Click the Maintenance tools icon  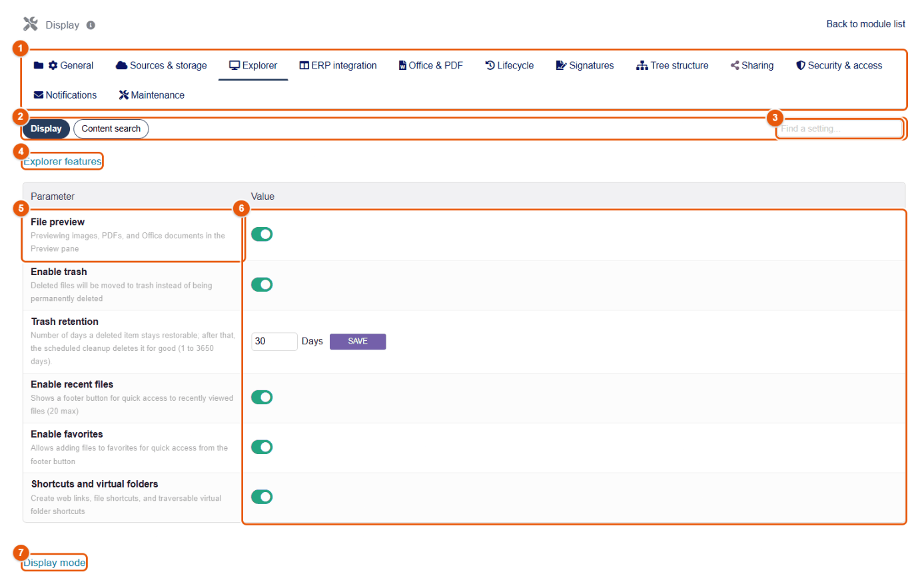click(x=124, y=95)
